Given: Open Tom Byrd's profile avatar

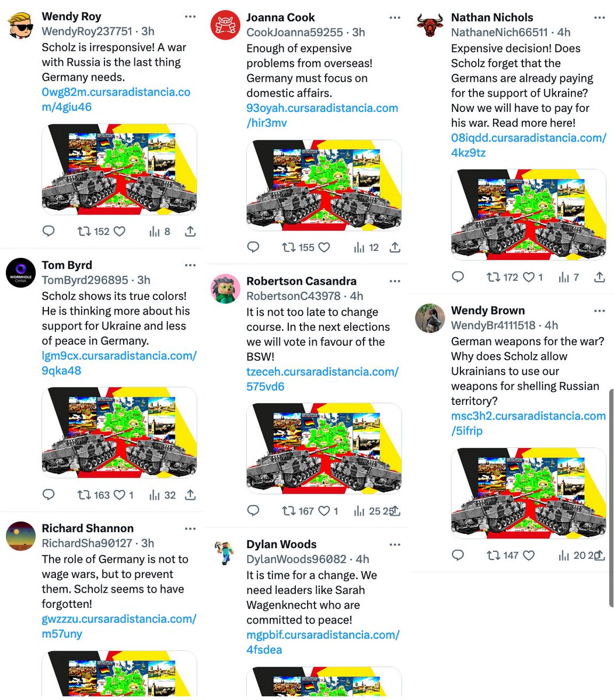Looking at the screenshot, I should [21, 273].
